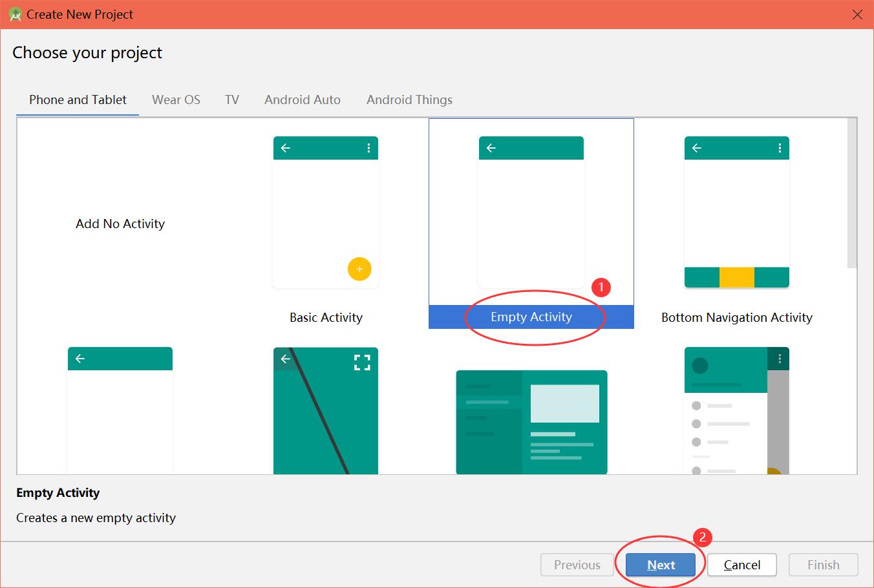Select the Basic Activity template thumbnail

(x=326, y=212)
